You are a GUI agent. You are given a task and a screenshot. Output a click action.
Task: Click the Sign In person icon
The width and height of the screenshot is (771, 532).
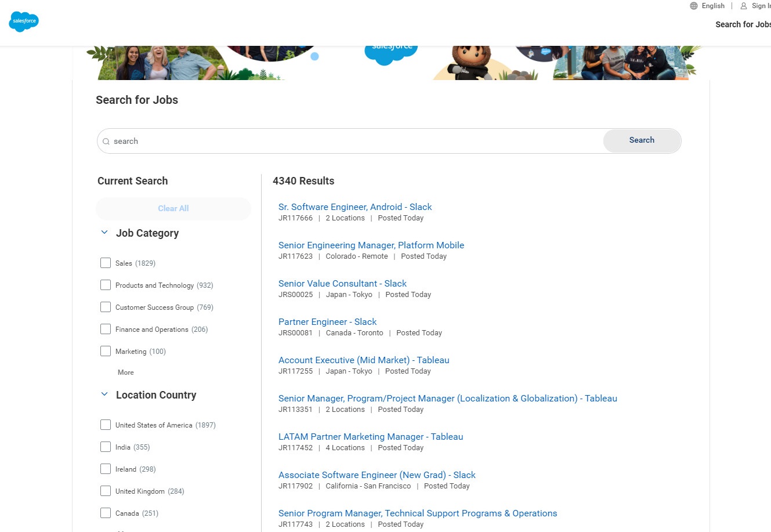click(744, 6)
